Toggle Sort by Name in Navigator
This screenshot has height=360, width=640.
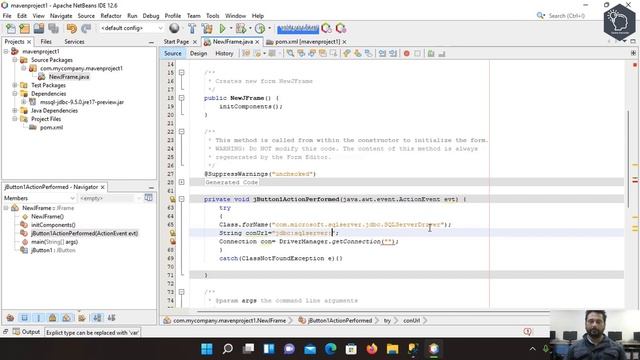97,318
